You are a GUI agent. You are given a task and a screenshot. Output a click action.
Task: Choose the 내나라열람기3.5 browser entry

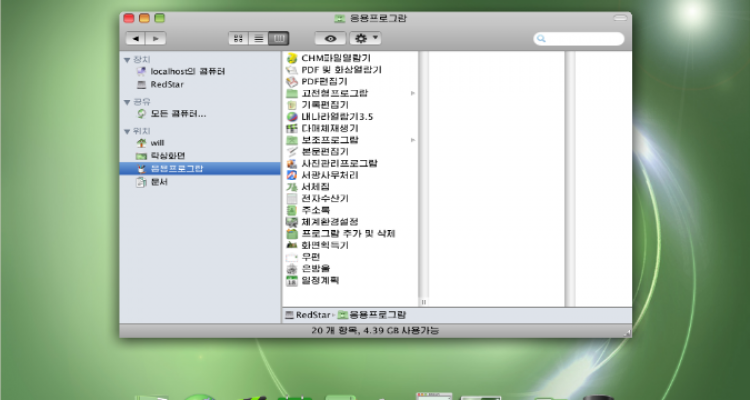[x=330, y=117]
